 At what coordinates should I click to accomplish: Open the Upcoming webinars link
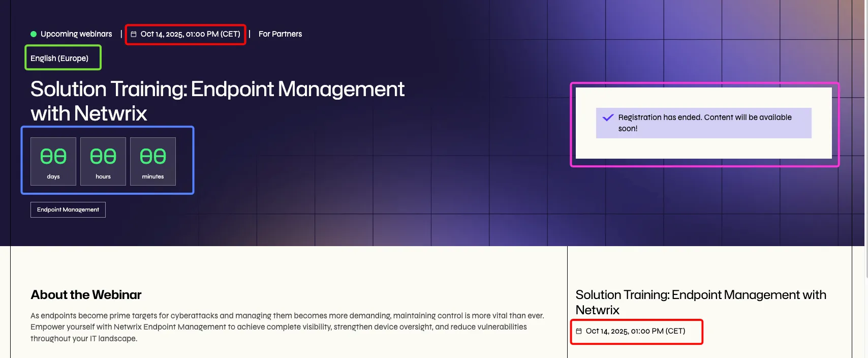76,34
